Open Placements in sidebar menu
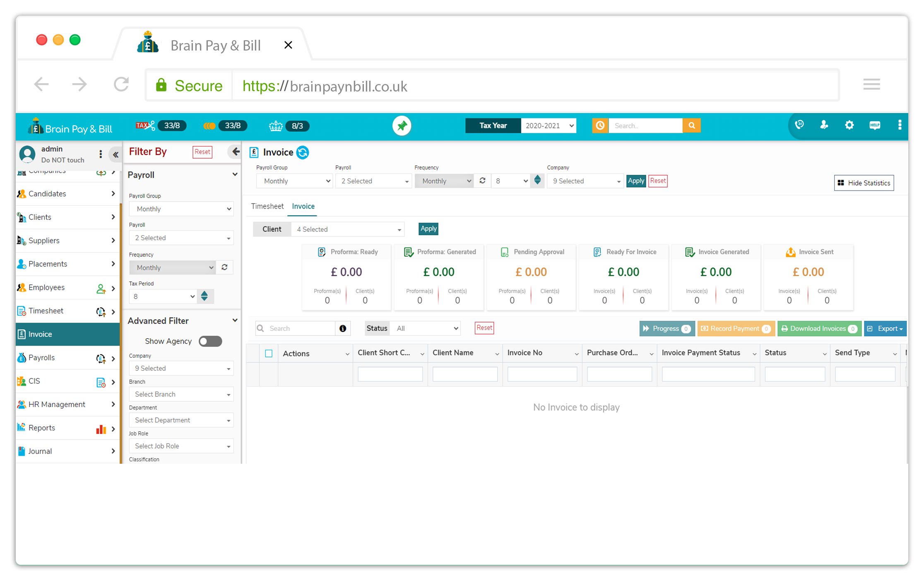This screenshot has height=583, width=924. (x=68, y=264)
